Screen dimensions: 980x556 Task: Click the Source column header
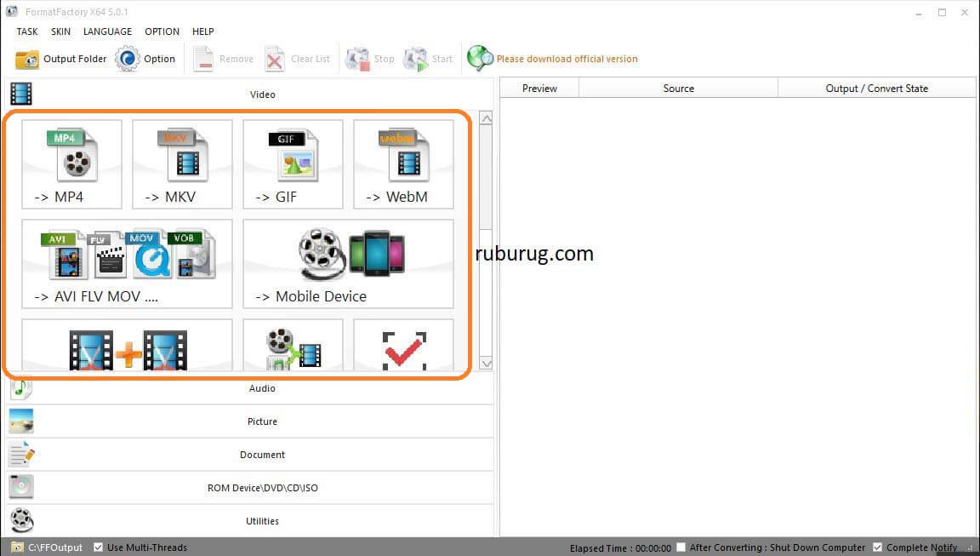pyautogui.click(x=679, y=89)
